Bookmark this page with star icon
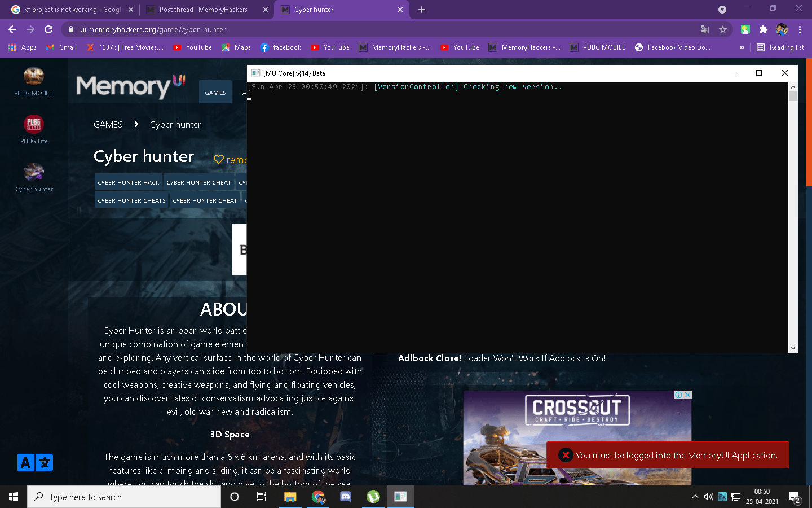The width and height of the screenshot is (812, 508). point(723,29)
